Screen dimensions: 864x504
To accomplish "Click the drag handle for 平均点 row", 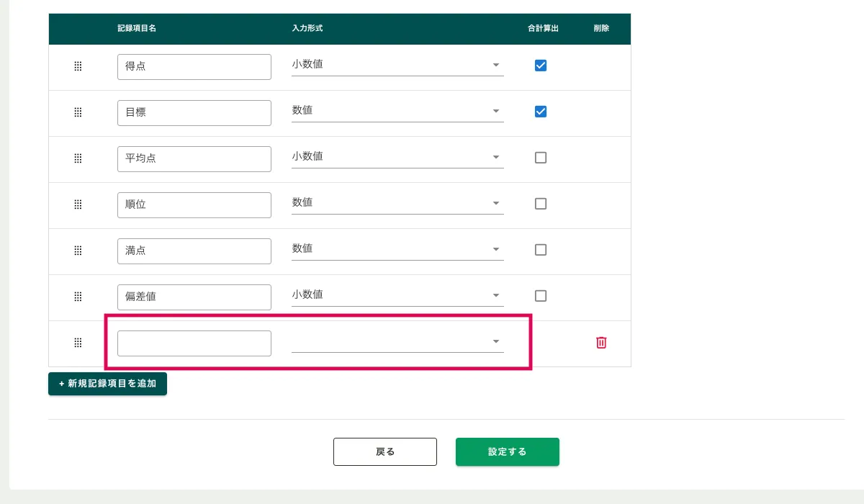I will point(78,158).
